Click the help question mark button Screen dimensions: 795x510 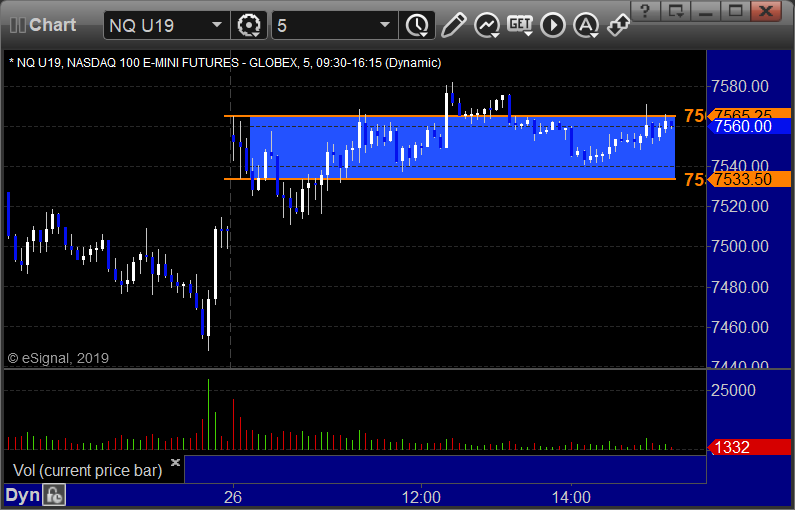coord(645,11)
